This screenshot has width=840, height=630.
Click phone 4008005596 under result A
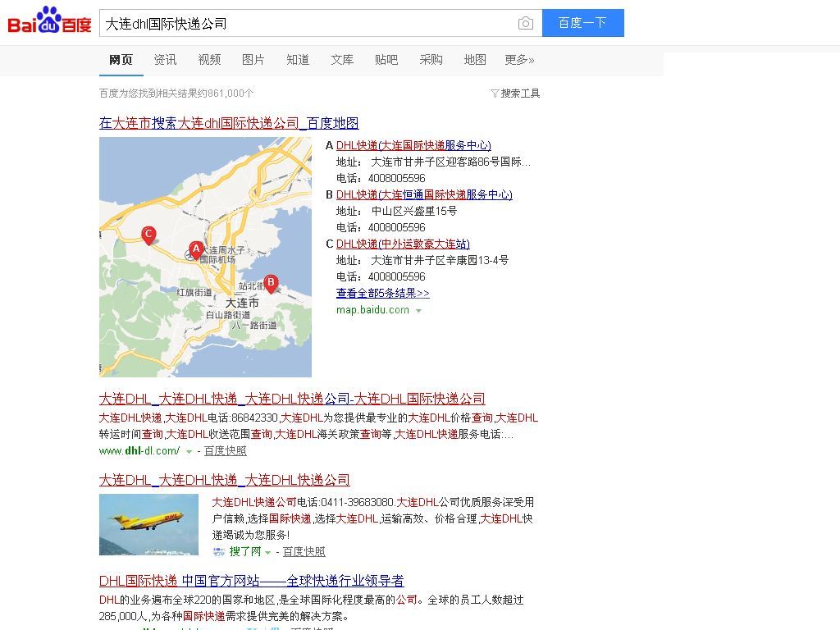[396, 178]
